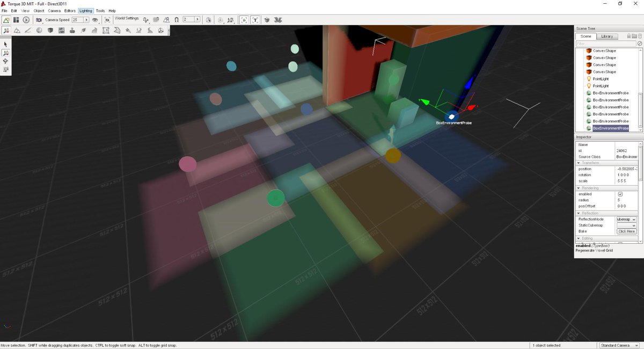Click the Bake 'Click Here' button
The height and width of the screenshot is (349, 644).
click(627, 231)
